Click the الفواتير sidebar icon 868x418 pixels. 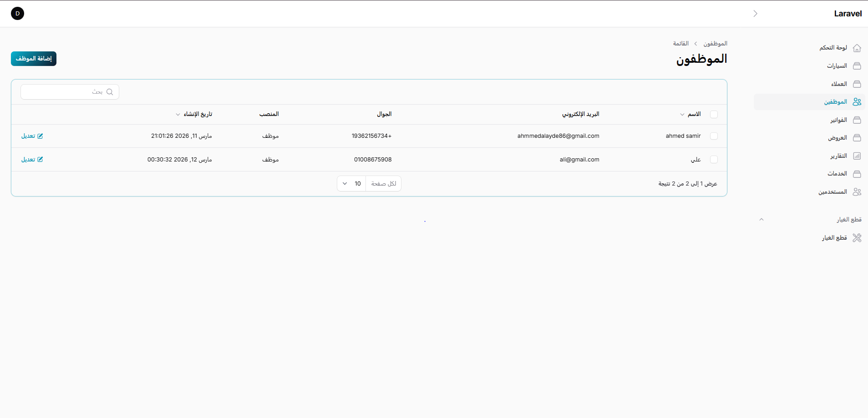pos(857,120)
